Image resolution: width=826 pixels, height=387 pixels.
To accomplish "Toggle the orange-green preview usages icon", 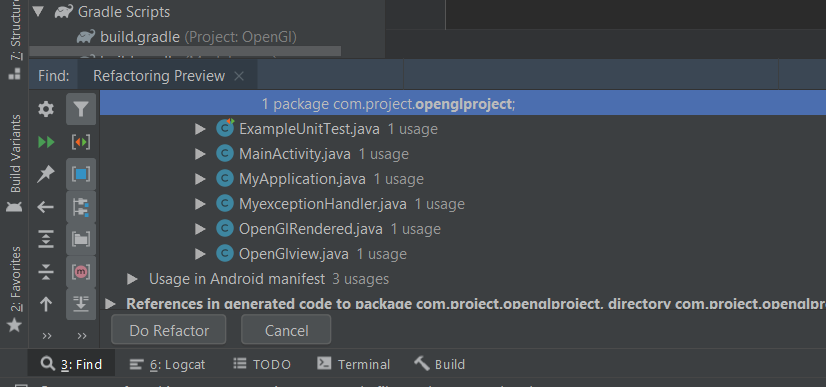I will pos(81,142).
